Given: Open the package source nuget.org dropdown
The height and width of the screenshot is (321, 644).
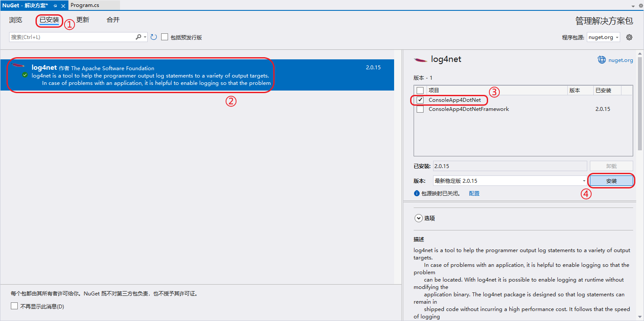Looking at the screenshot, I should 603,37.
